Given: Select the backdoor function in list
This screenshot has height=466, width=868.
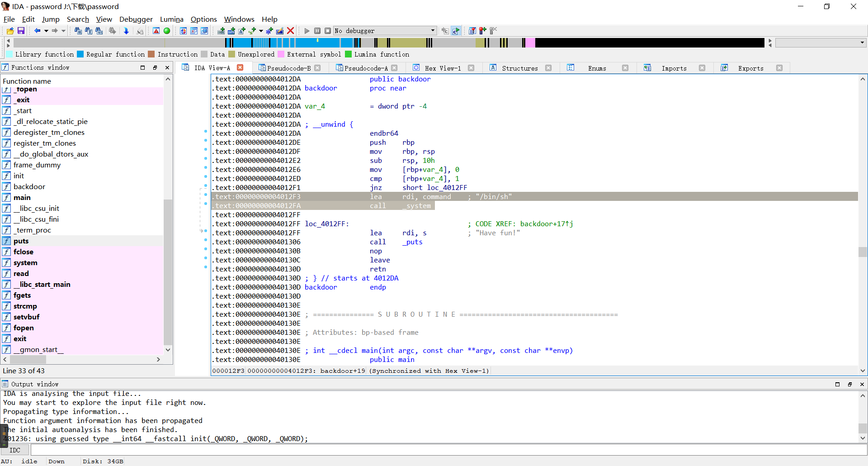Looking at the screenshot, I should point(29,187).
